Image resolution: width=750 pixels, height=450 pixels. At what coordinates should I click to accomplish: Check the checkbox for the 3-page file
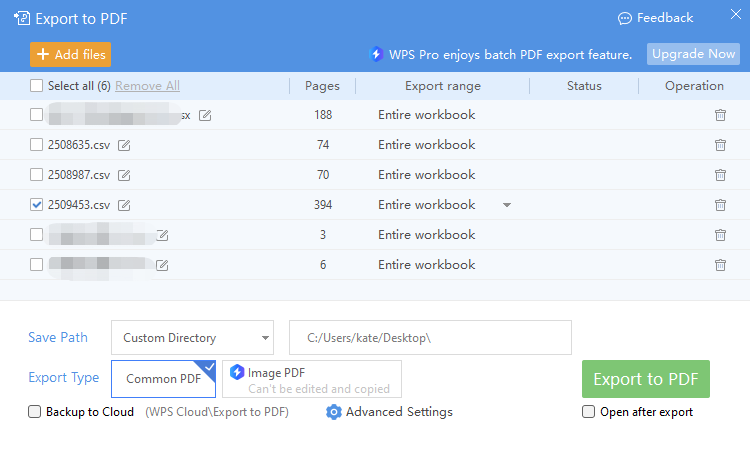click(x=36, y=235)
